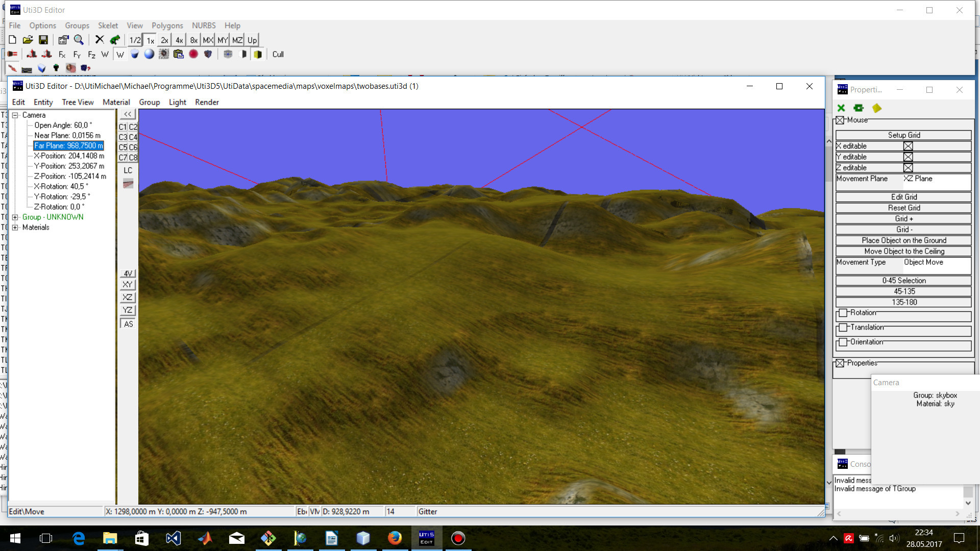Open the Render menu
Viewport: 980px width, 551px height.
pyautogui.click(x=207, y=102)
